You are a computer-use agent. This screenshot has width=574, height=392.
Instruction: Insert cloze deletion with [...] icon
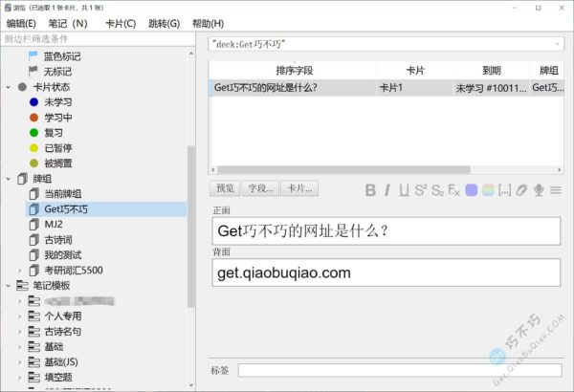tap(504, 190)
